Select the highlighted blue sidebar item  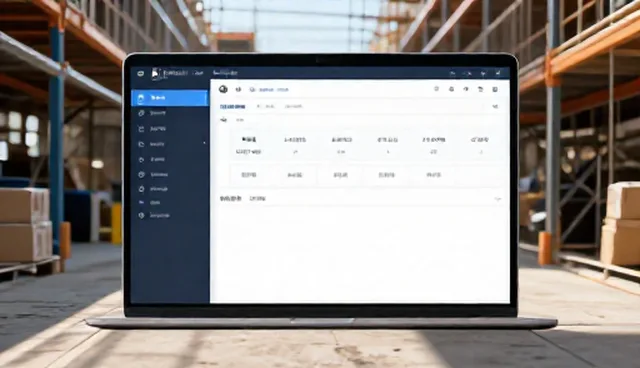tap(169, 98)
